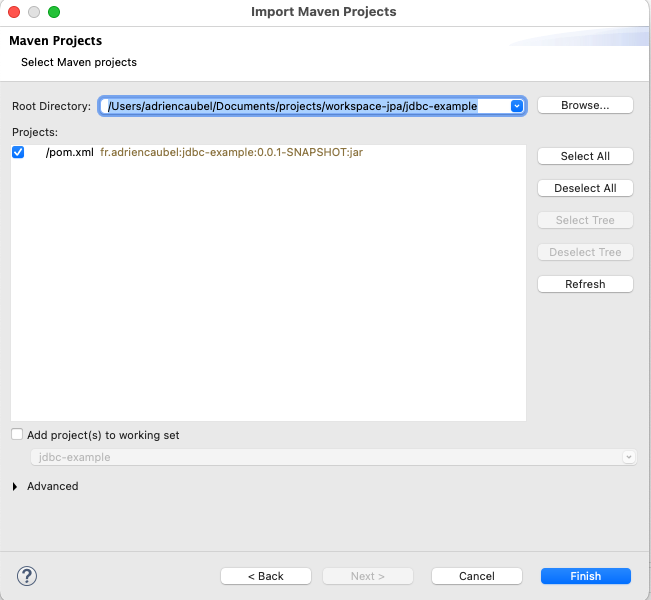Screen dimensions: 651x600
Task: Go to the previous step with Back
Action: coord(265,576)
